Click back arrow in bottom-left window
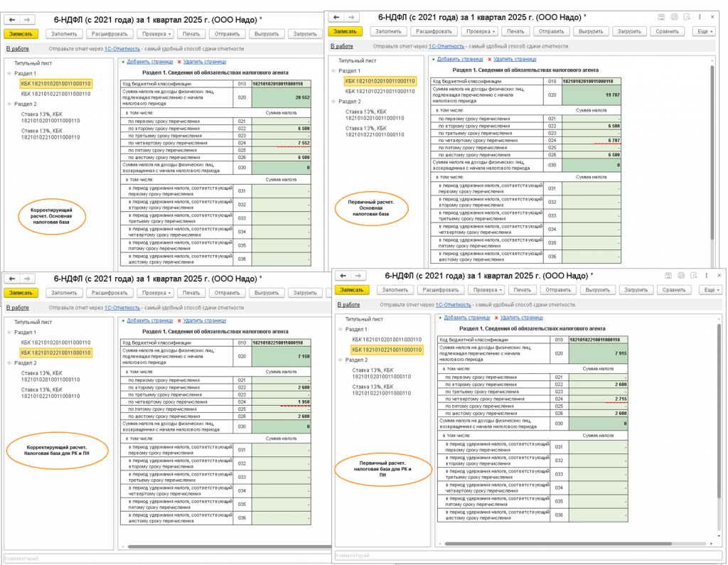Image resolution: width=728 pixels, height=565 pixels. click(x=12, y=279)
